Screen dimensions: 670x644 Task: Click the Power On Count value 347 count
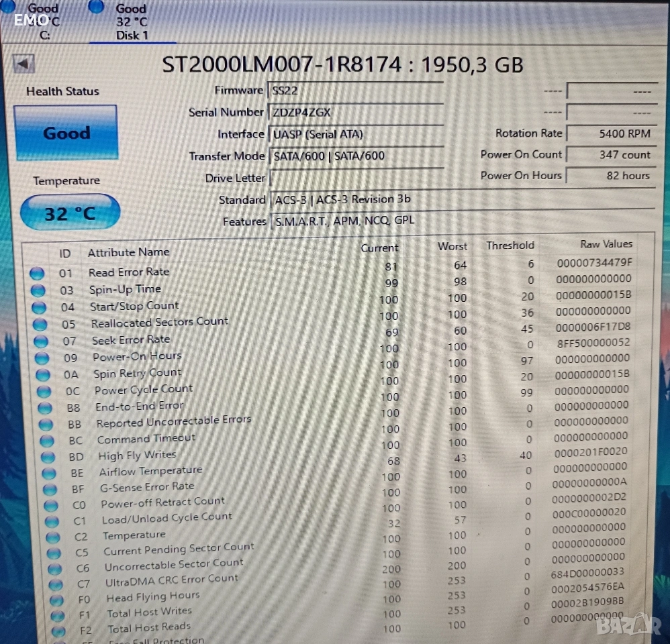point(611,154)
